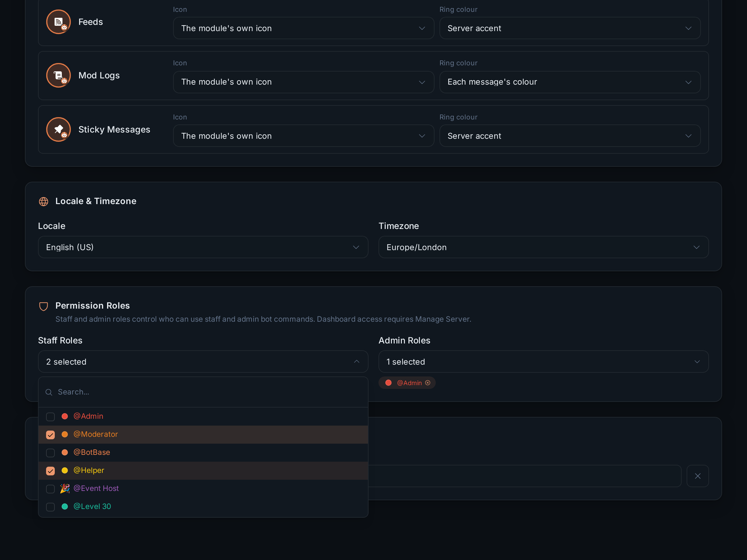This screenshot has width=747, height=560.
Task: Click the red dot on the @Admin chip
Action: click(x=388, y=383)
